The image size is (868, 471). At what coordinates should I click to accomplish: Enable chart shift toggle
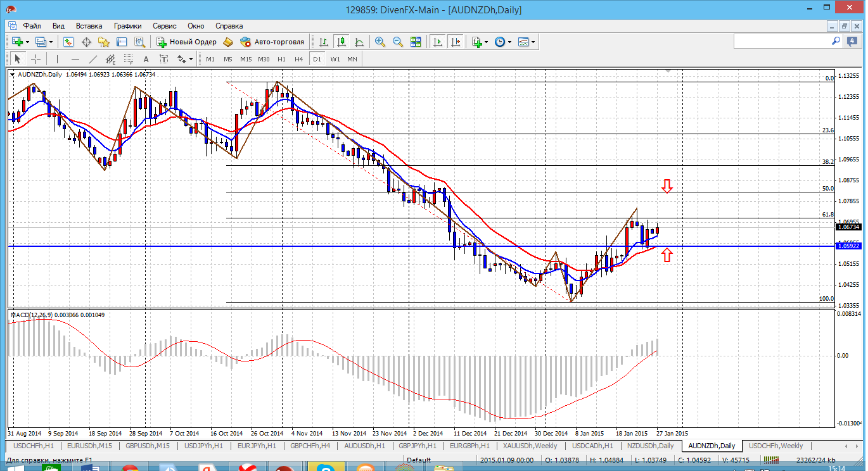(455, 42)
